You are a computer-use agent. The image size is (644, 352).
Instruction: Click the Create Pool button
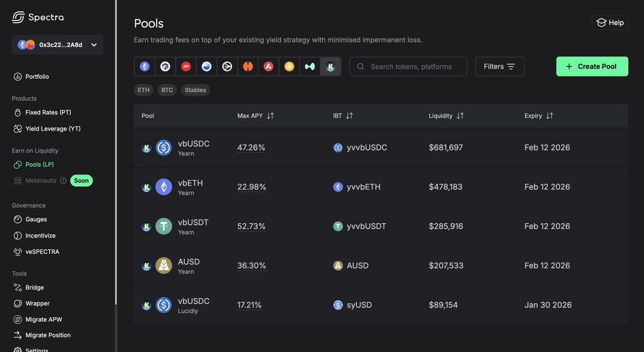(x=592, y=67)
